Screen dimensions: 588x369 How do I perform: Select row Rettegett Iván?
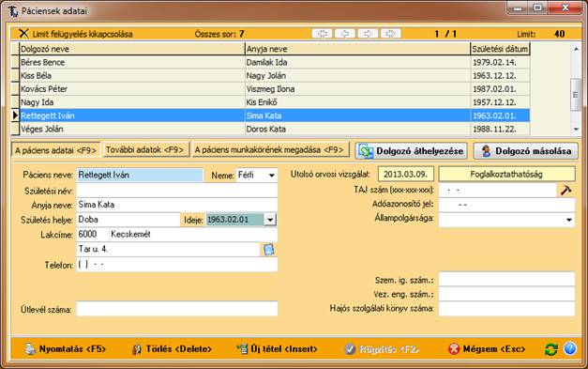pos(270,115)
